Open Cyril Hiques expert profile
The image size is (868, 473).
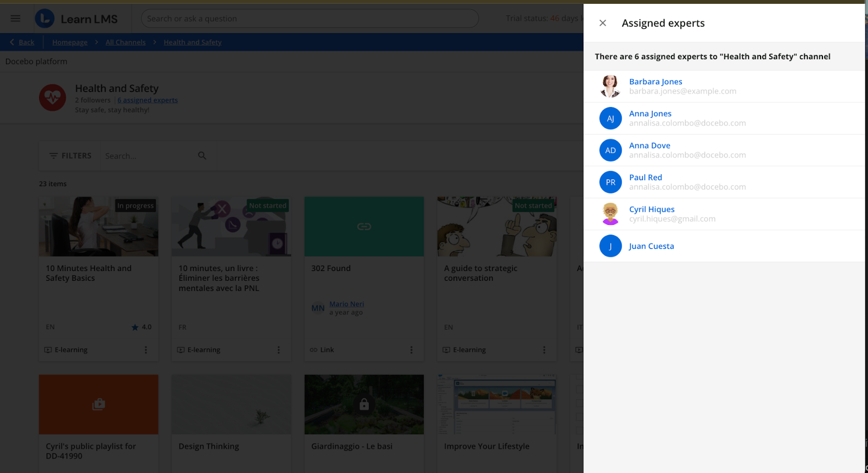click(652, 209)
